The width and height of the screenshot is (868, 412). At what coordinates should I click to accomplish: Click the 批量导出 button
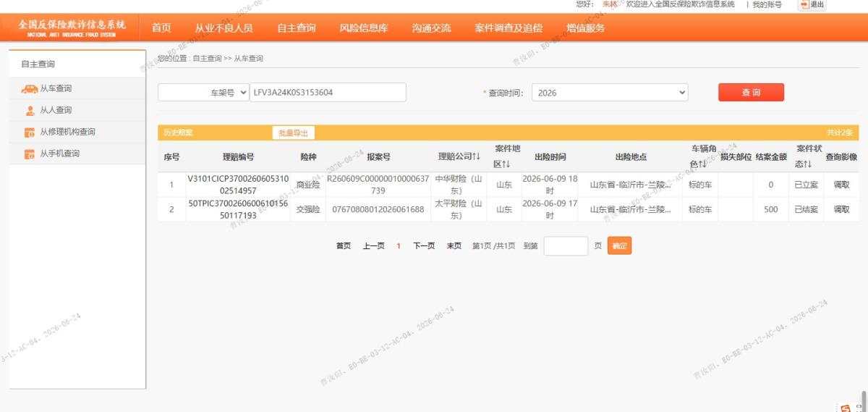[x=294, y=133]
